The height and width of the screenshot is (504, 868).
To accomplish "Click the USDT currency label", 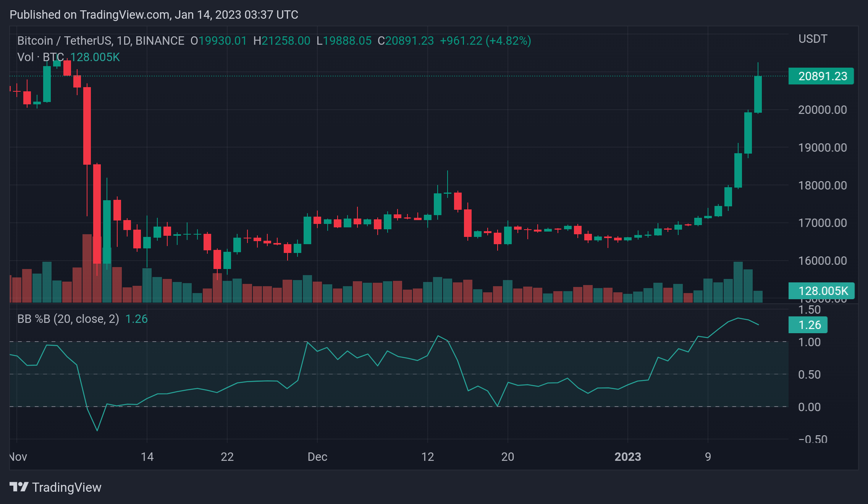I will (813, 39).
